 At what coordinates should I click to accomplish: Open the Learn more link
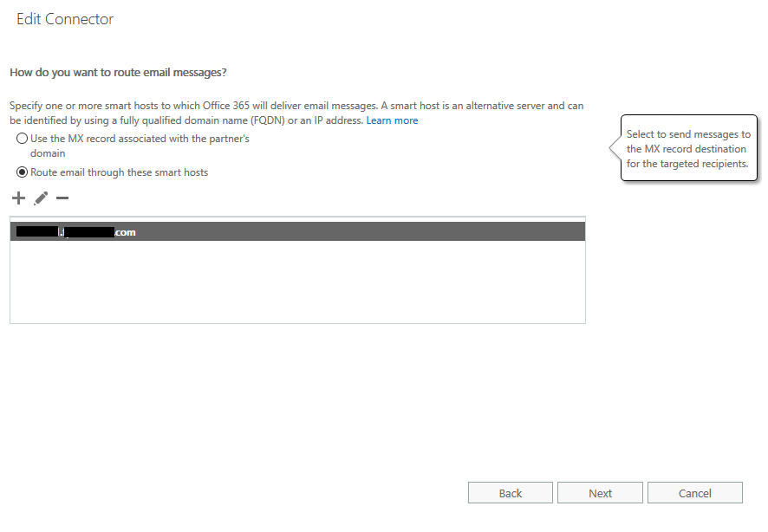[392, 120]
